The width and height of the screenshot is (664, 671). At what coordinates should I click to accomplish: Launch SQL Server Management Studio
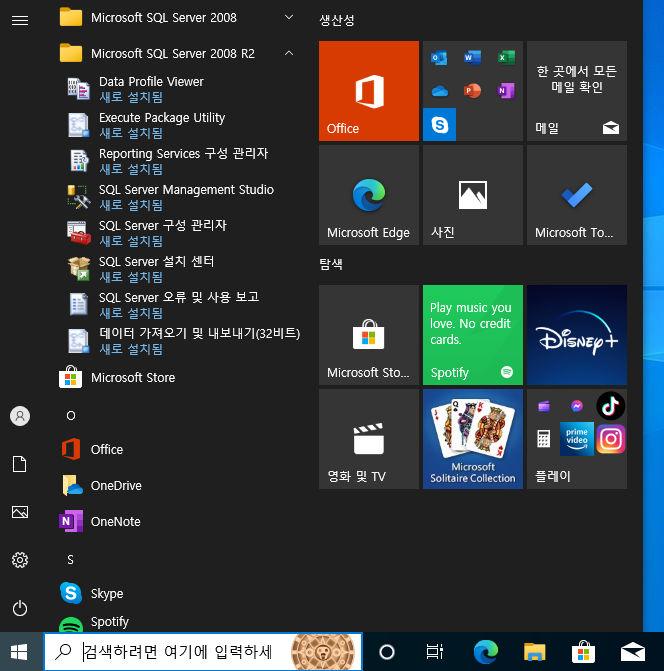177,197
